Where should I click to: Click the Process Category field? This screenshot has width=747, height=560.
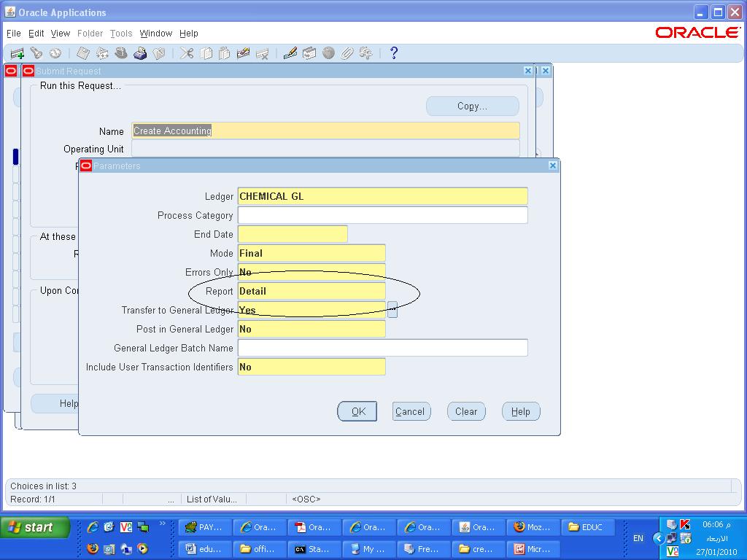coord(382,216)
